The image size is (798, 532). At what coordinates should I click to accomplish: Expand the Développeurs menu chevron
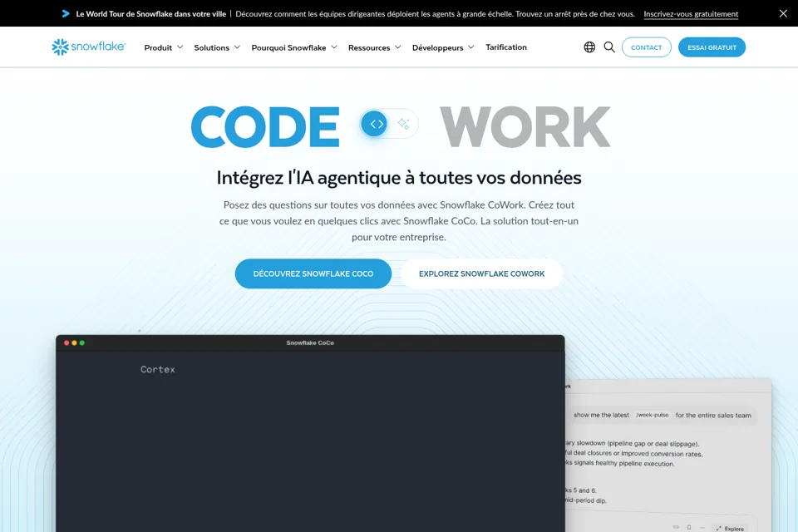(471, 47)
